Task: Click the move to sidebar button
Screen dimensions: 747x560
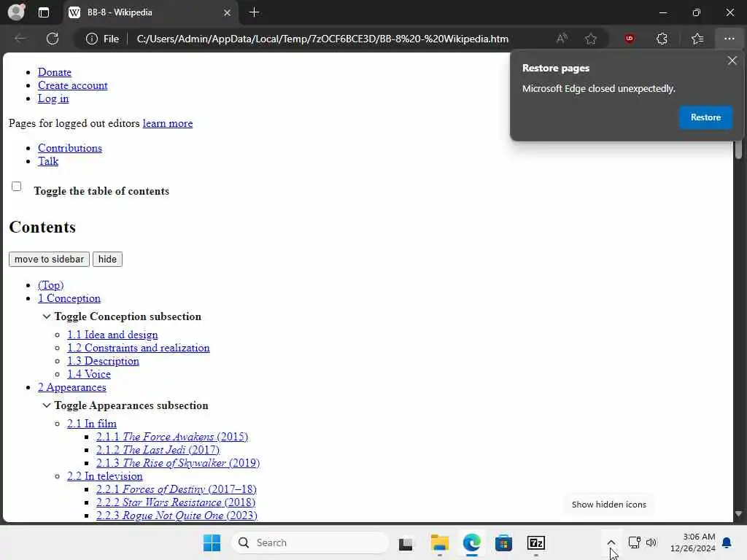Action: pos(49,259)
